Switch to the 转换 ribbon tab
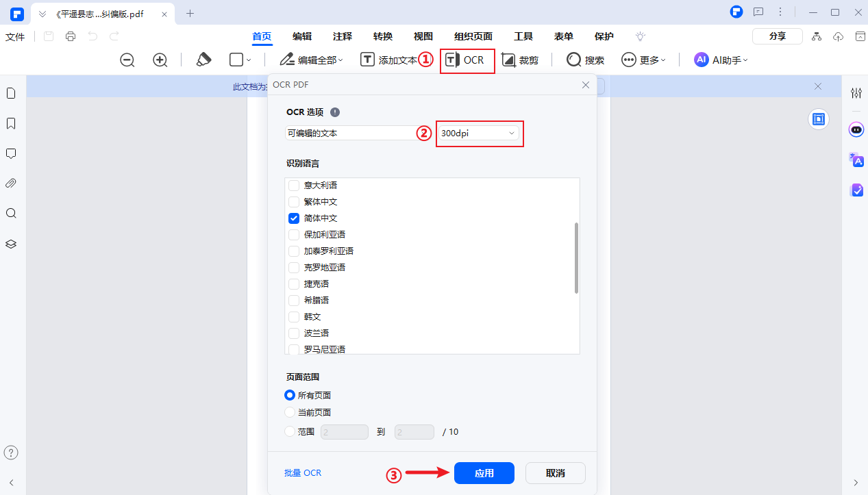Image resolution: width=868 pixels, height=495 pixels. tap(382, 36)
